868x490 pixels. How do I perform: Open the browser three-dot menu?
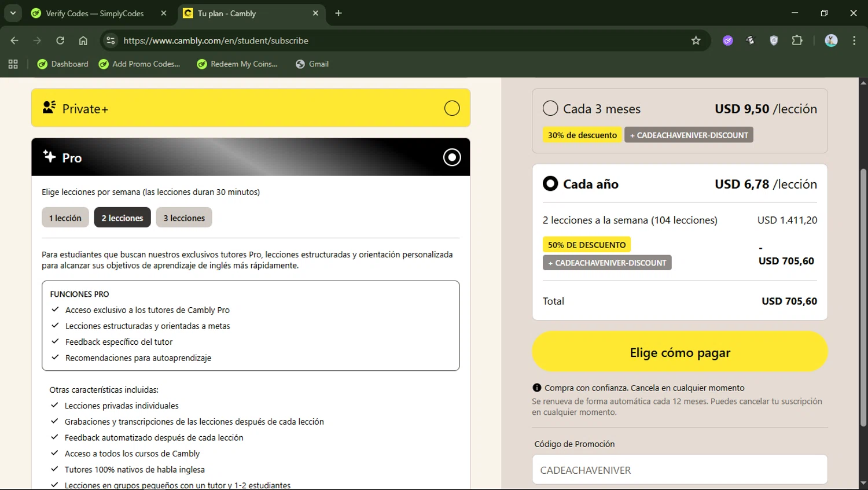coord(854,40)
